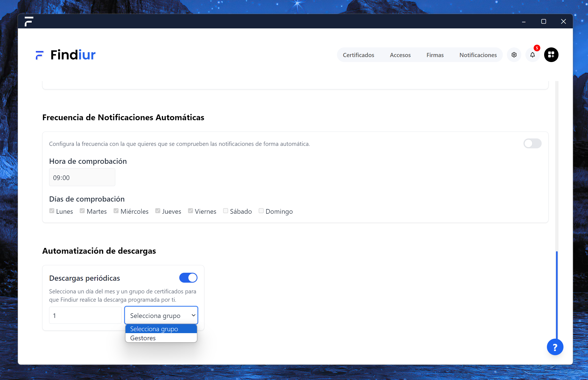Collapse the Selecciona grupo dropdown

coord(161,315)
